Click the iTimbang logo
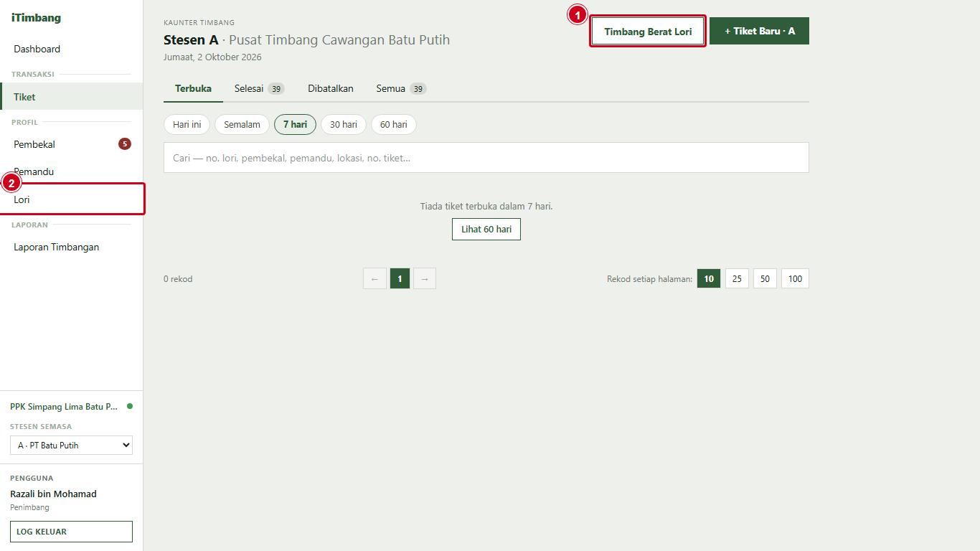Viewport: 980px width, 551px height. [36, 18]
